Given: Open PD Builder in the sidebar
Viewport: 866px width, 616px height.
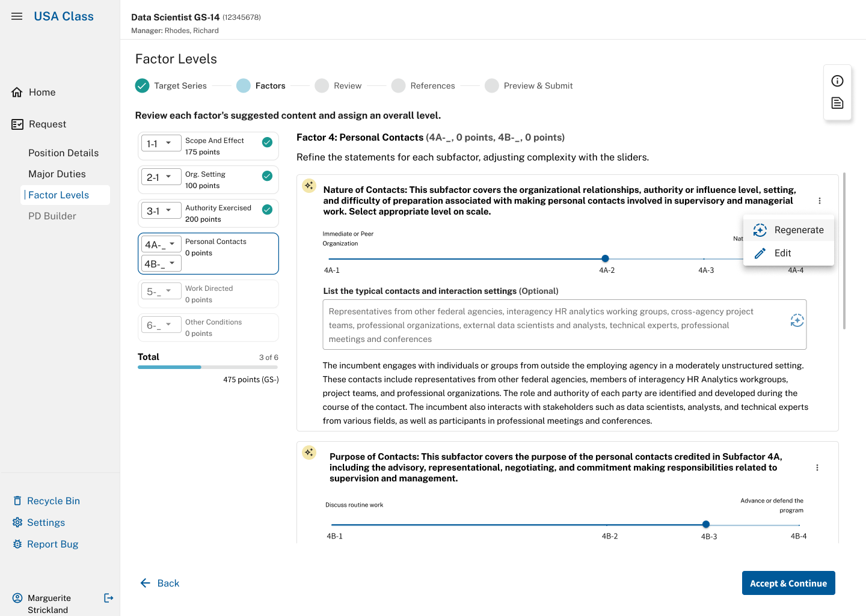Looking at the screenshot, I should [52, 216].
